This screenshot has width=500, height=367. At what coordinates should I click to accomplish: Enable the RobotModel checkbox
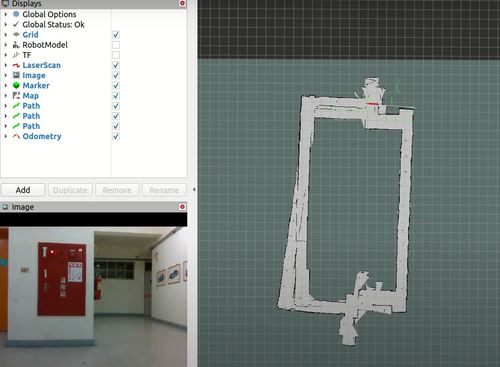[116, 45]
